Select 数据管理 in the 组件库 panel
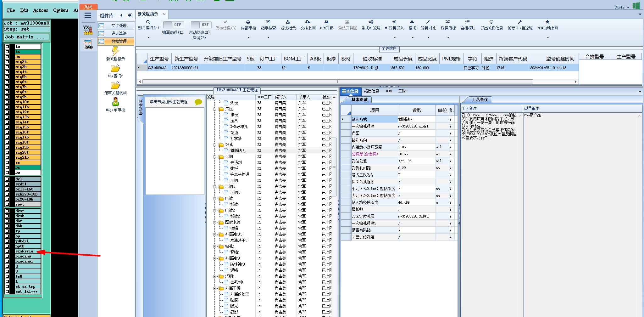The width and height of the screenshot is (644, 317). tap(116, 41)
